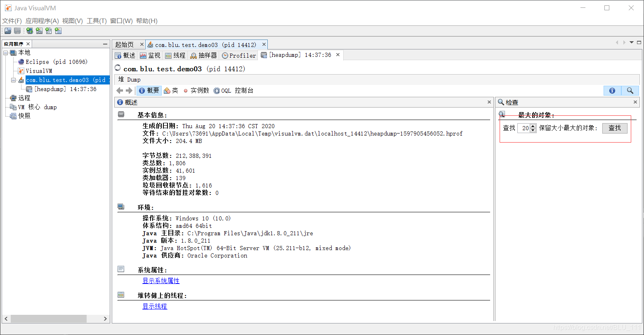Screen dimensions: 644x335
Task: Open the 窗口(W) menu
Action: click(x=121, y=21)
